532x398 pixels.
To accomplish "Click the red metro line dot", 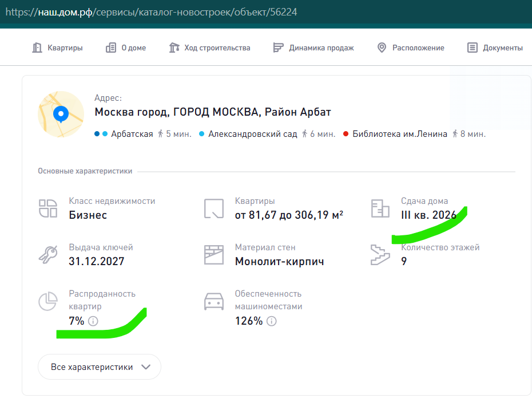I will click(346, 134).
